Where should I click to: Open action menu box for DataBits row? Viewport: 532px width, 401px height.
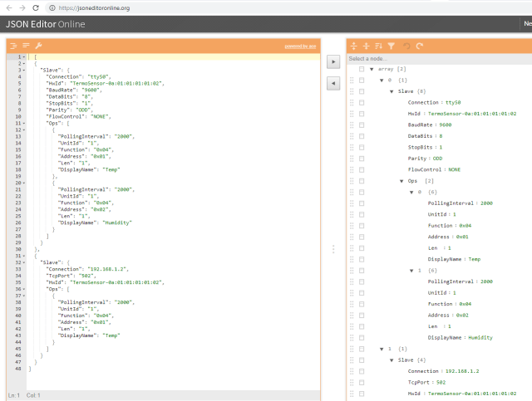pos(362,136)
